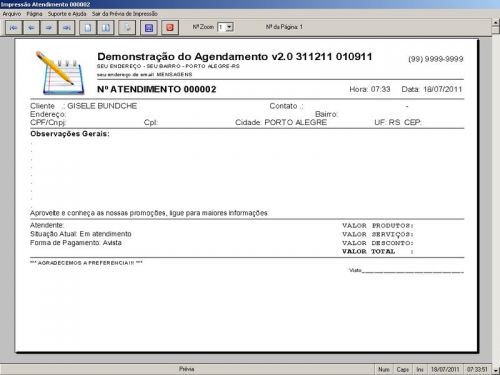Image resolution: width=500 pixels, height=375 pixels.
Task: Click the Hora: 07:33 text
Action: pyautogui.click(x=370, y=89)
